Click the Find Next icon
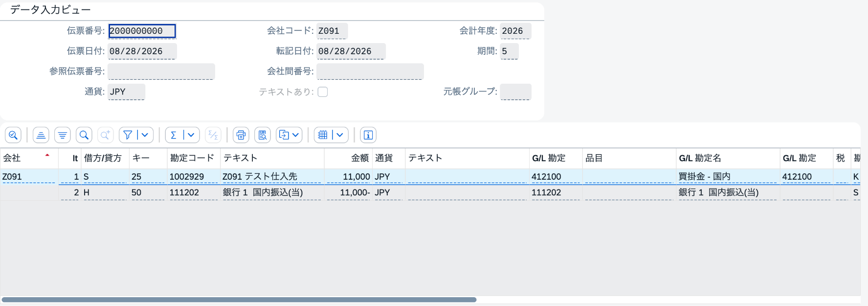 pos(106,135)
